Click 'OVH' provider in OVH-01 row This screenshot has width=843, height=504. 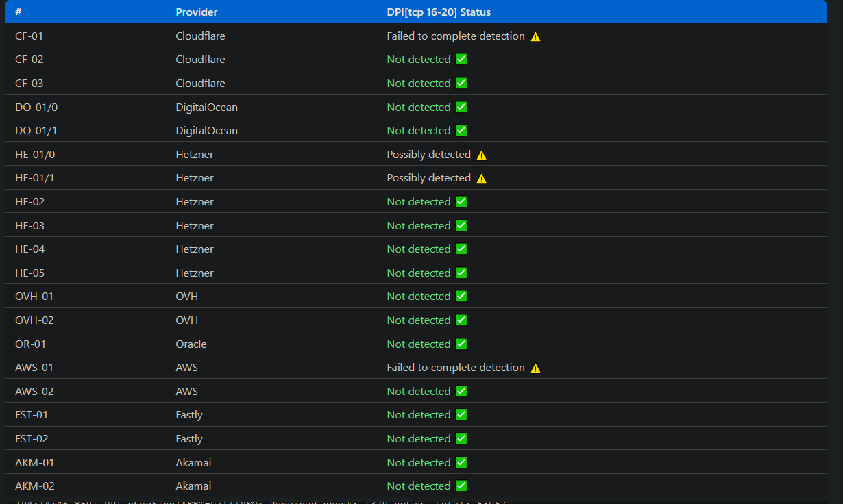click(186, 297)
